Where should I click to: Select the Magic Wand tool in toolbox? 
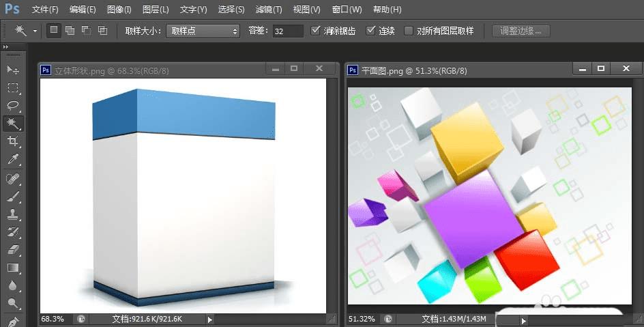(13, 124)
